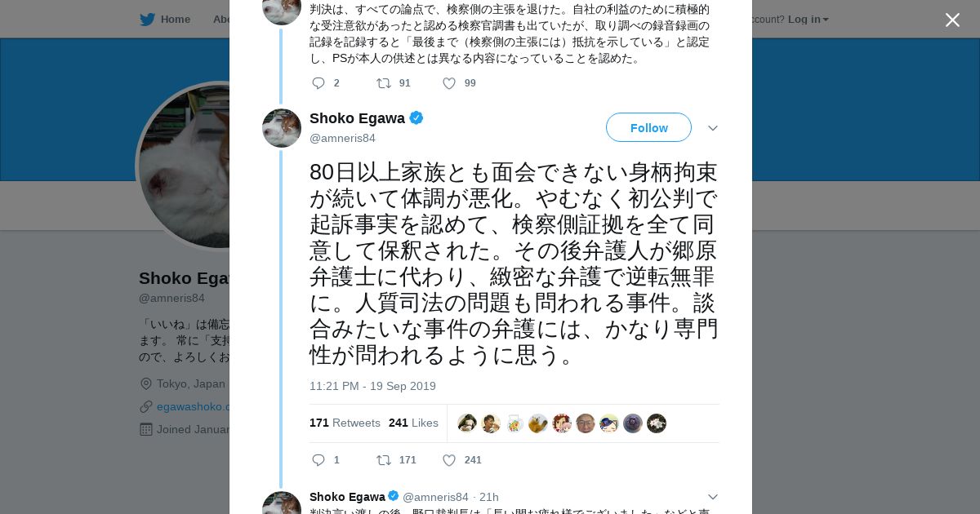Open Shoko Egawa's avatar on main tweet
The width and height of the screenshot is (980, 514).
click(x=282, y=128)
